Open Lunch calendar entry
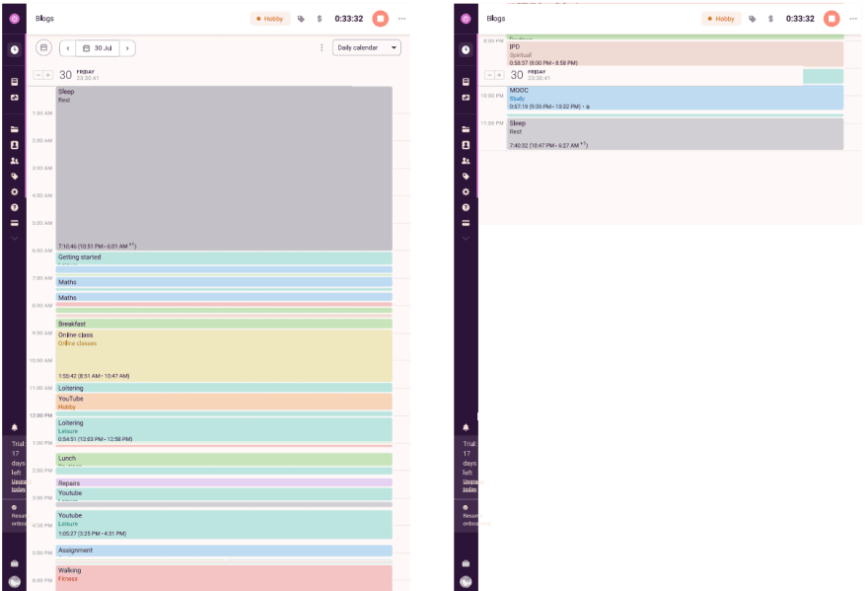868x591 pixels. click(x=224, y=460)
